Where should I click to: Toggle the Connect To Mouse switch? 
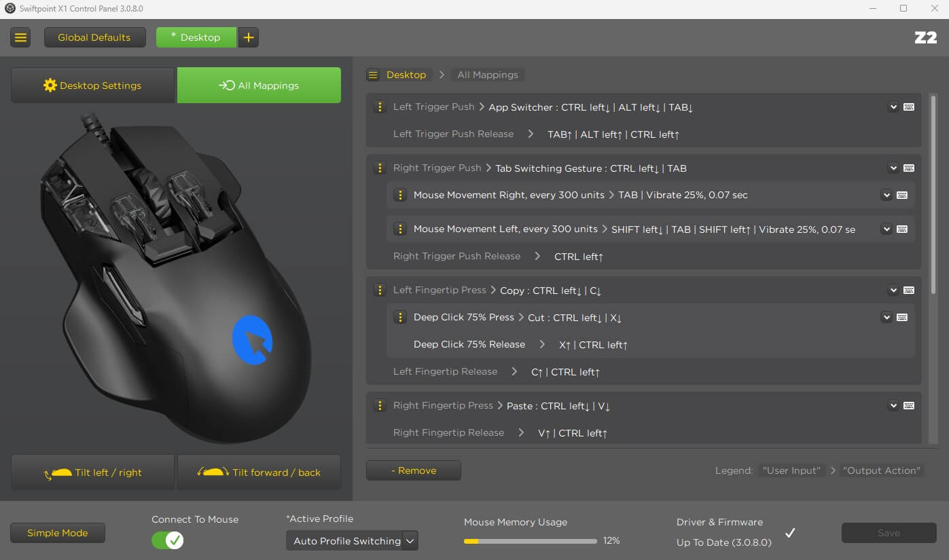pyautogui.click(x=167, y=540)
